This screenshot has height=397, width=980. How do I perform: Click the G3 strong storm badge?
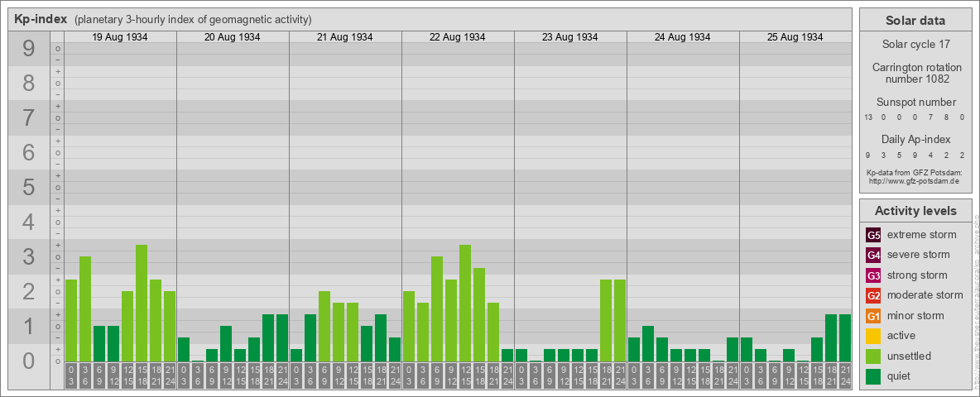pos(873,275)
